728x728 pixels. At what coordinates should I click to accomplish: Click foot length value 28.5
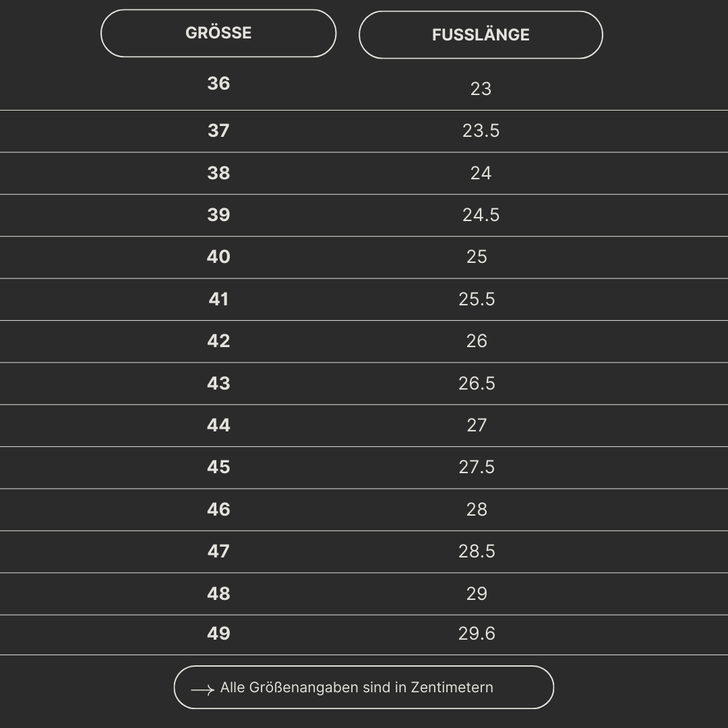(477, 551)
